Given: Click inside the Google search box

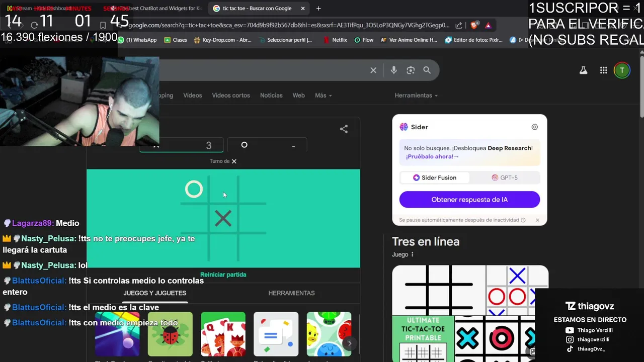Looking at the screenshot, I should click(x=262, y=70).
